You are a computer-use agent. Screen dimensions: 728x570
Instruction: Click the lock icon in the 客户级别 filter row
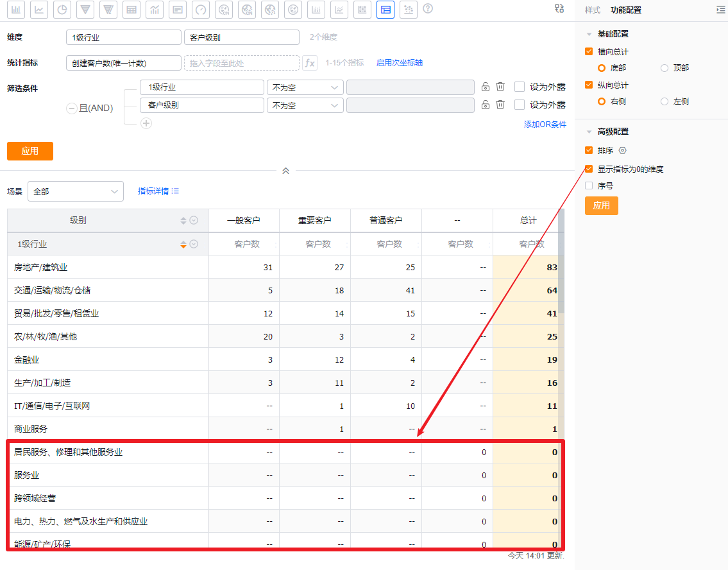coord(485,105)
